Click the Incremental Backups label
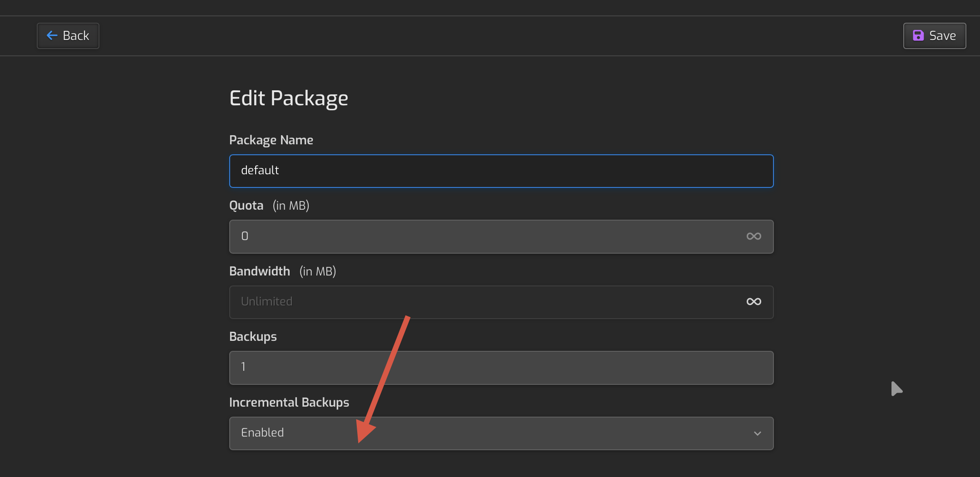The height and width of the screenshot is (477, 980). tap(289, 403)
